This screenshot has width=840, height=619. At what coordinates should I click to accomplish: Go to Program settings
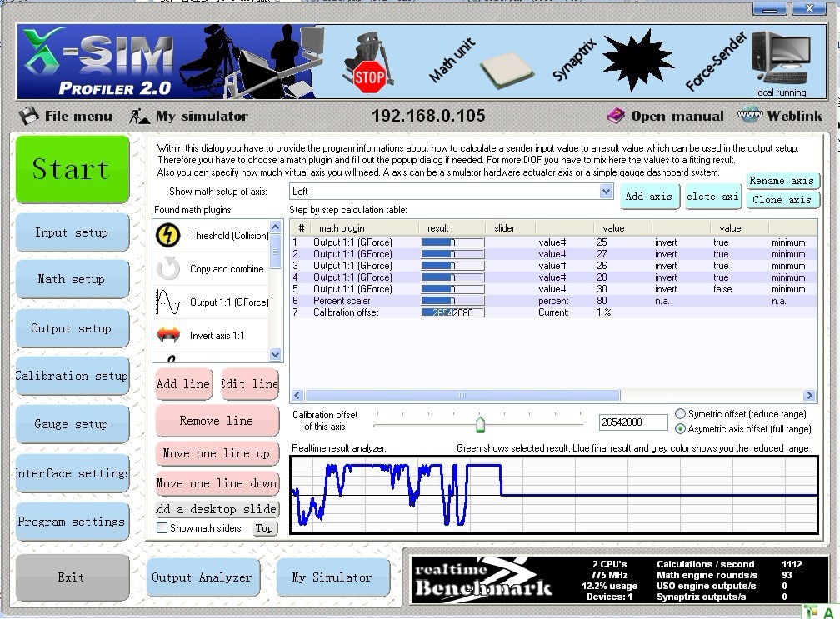[x=72, y=522]
